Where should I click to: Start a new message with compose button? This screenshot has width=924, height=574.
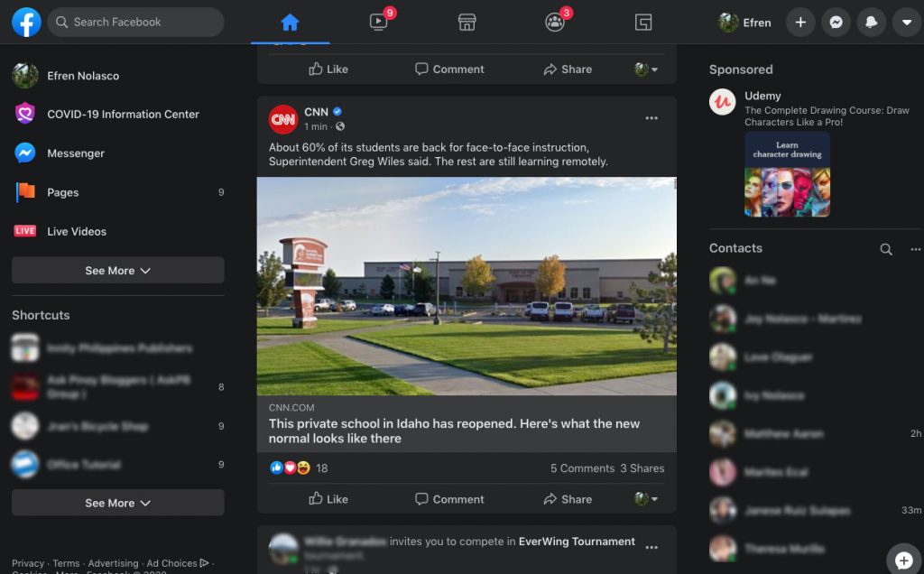pos(903,560)
